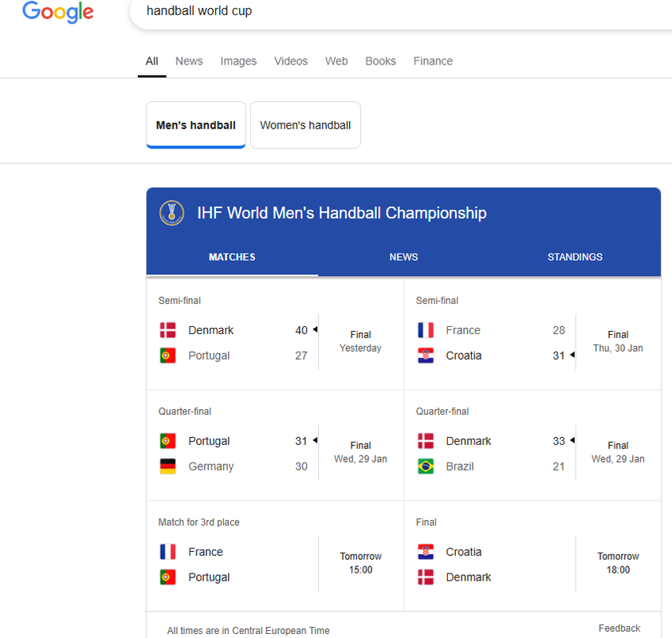Click France's score 28 in semi-final
Viewport: 672px width, 638px height.
pyautogui.click(x=559, y=330)
